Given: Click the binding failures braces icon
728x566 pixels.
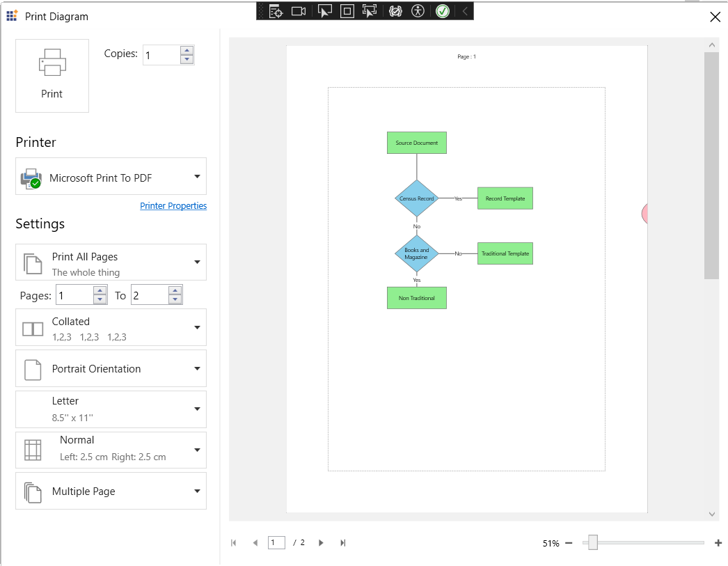Looking at the screenshot, I should click(x=395, y=11).
